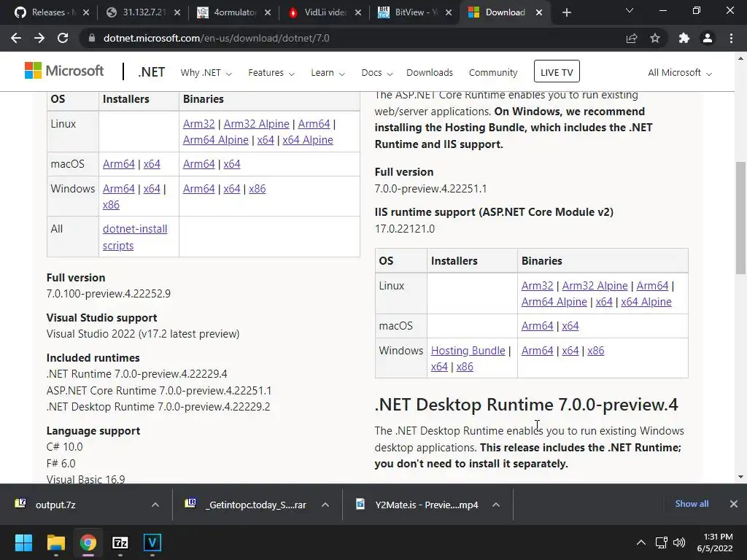Open 7-Zip from the taskbar
747x560 pixels.
pos(120,542)
